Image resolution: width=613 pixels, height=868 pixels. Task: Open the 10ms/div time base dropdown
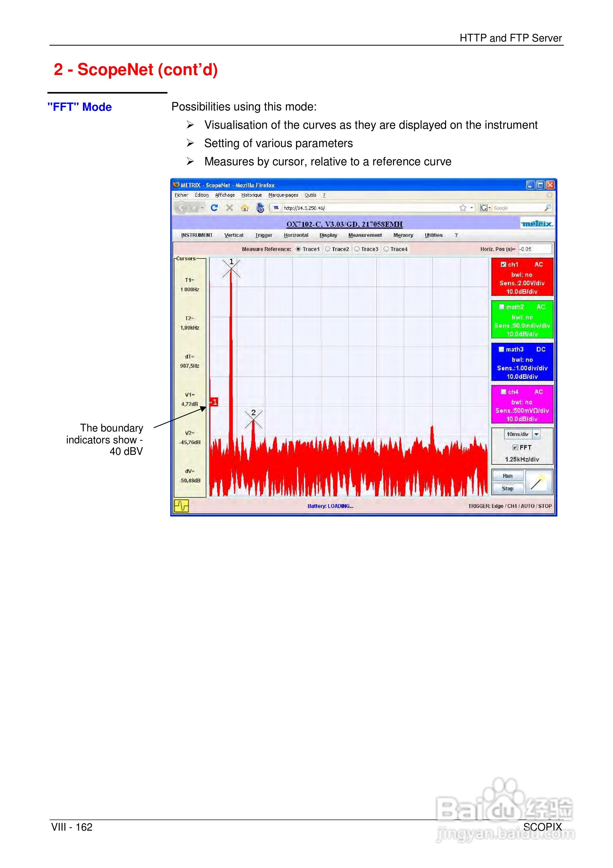click(x=536, y=434)
